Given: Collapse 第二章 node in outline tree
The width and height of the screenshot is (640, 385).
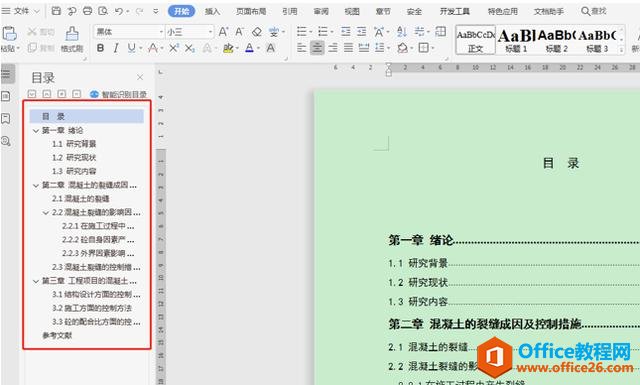Looking at the screenshot, I should tap(36, 185).
